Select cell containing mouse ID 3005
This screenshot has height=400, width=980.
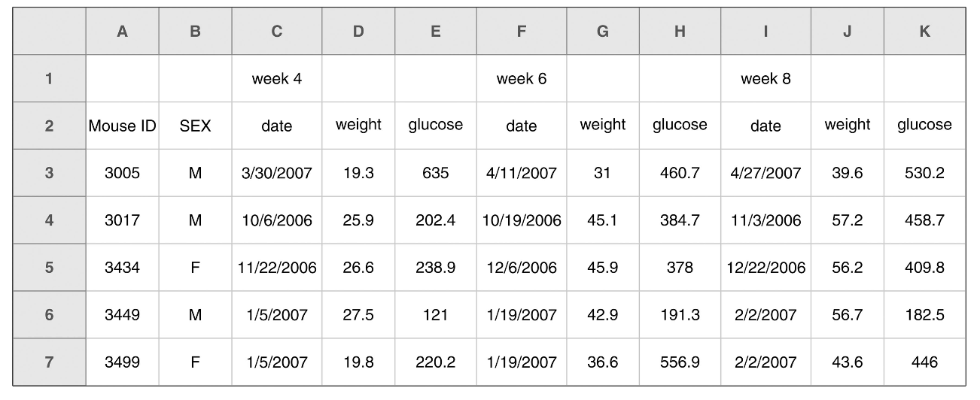(x=122, y=173)
